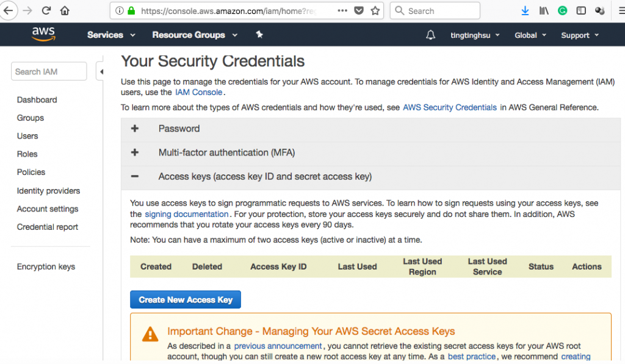
Task: Go to Users in the IAM sidebar
Action: click(27, 136)
